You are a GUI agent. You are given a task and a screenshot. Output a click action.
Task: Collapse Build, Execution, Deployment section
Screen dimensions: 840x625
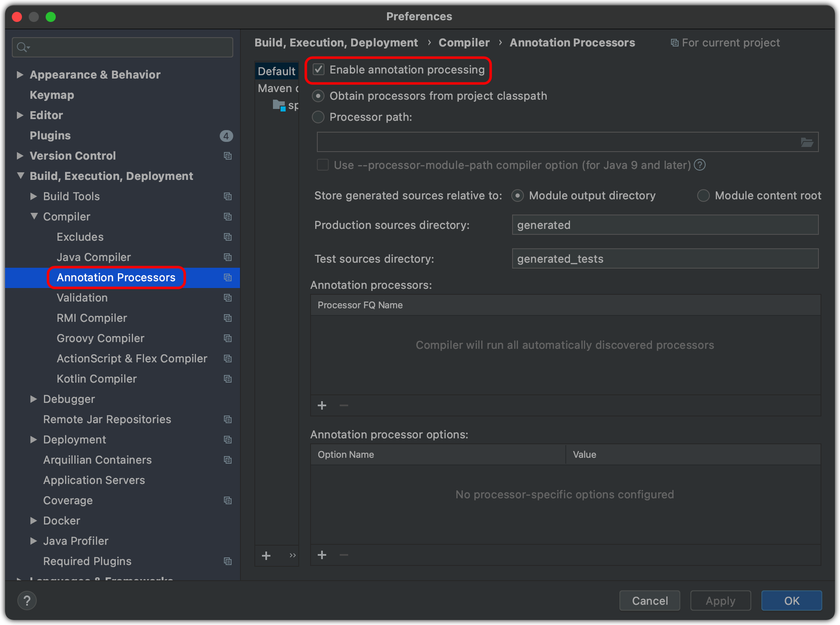[20, 176]
